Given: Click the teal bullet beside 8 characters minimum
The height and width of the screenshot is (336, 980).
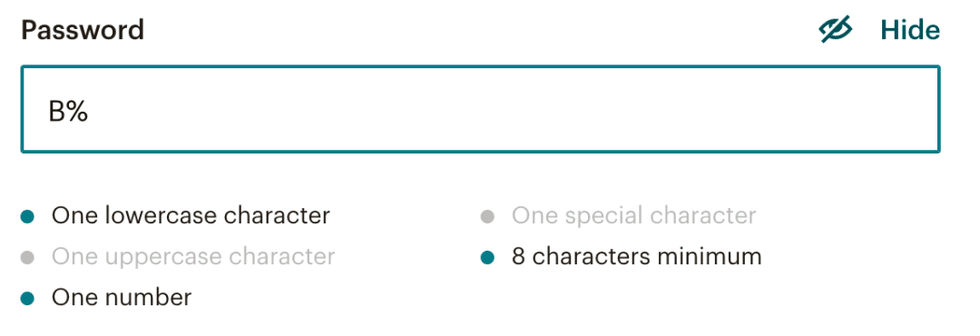Looking at the screenshot, I should click(x=487, y=257).
